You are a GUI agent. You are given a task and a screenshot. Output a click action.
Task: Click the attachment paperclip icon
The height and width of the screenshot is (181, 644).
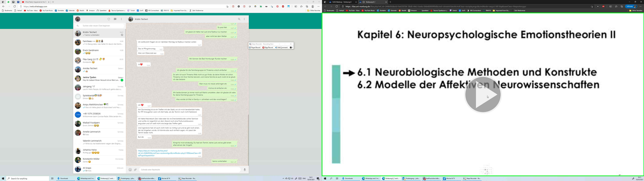point(135,170)
